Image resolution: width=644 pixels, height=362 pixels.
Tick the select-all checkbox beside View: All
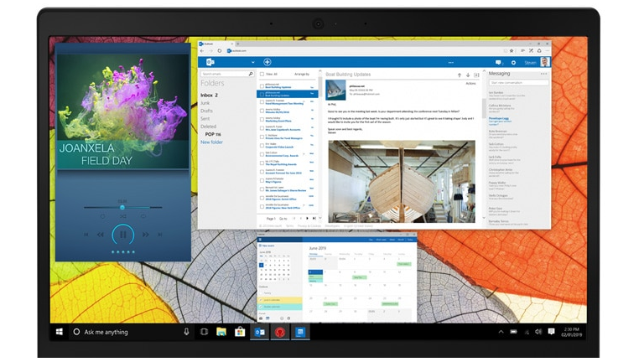coord(262,75)
